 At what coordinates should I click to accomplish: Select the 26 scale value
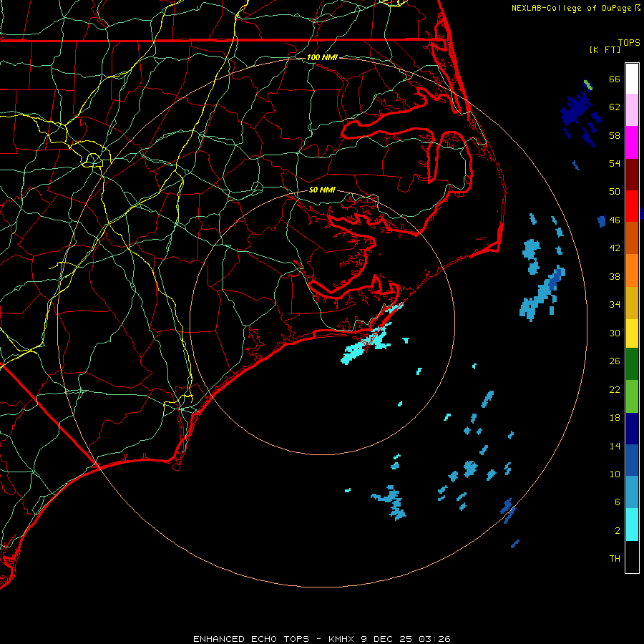pos(615,361)
